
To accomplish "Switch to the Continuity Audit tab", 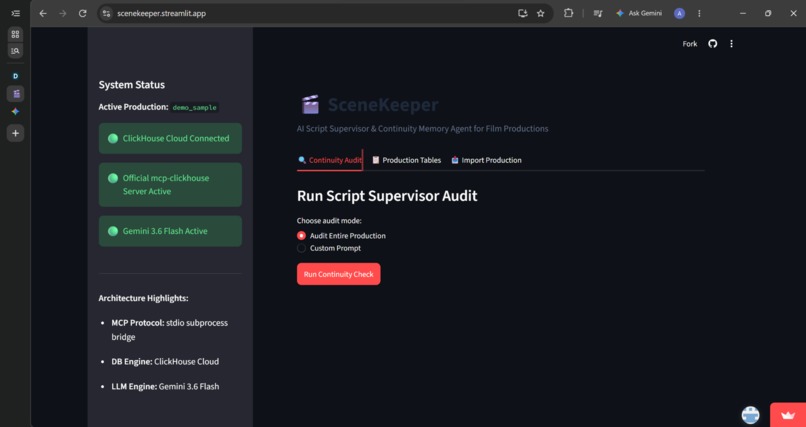I will 330,160.
